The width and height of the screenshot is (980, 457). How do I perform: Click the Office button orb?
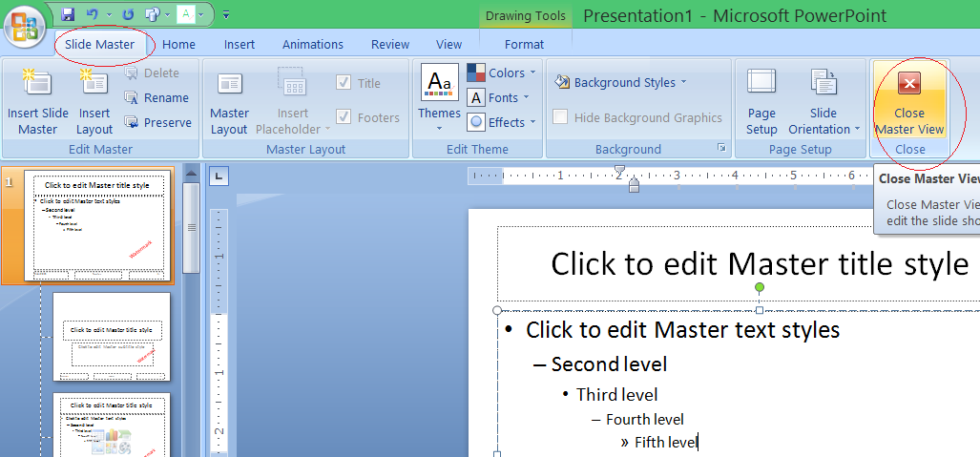pos(25,27)
